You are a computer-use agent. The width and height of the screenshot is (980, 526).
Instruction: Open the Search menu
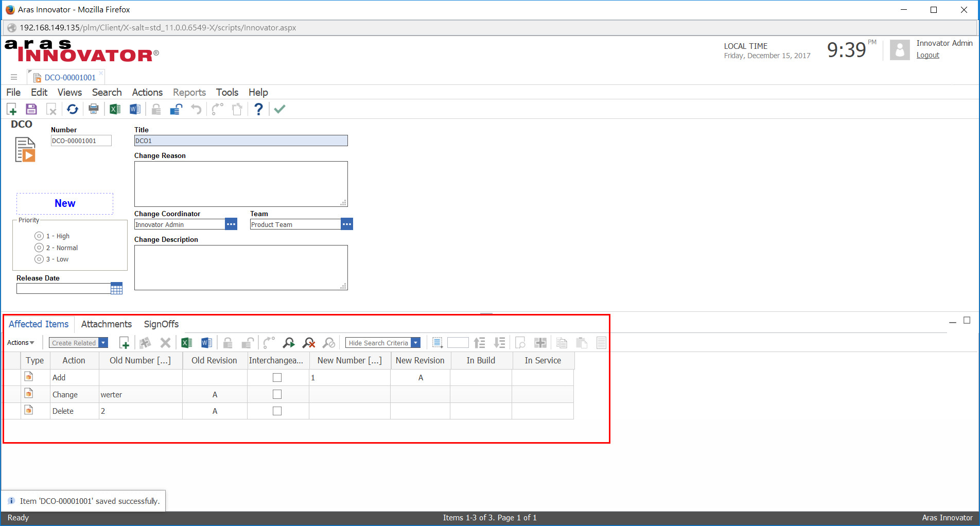pyautogui.click(x=107, y=92)
